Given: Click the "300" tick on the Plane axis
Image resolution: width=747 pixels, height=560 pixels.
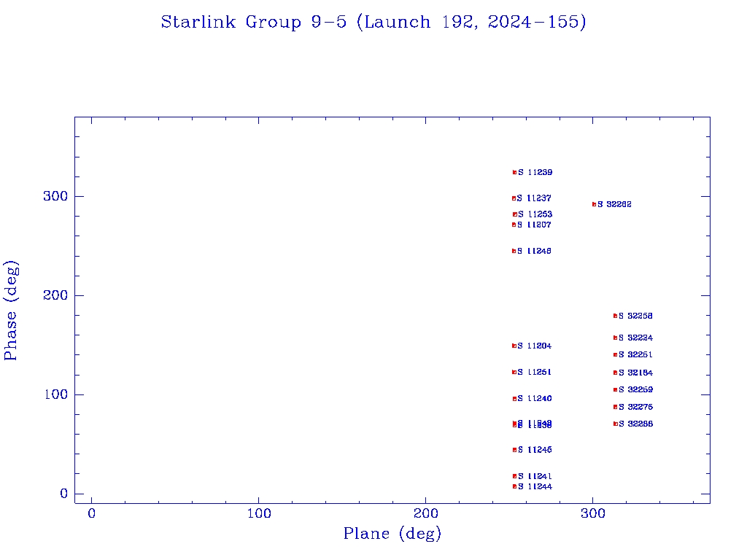Looking at the screenshot, I should point(592,513).
